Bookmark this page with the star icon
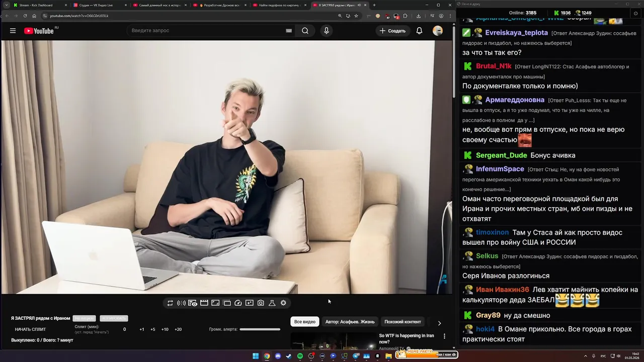 coord(356,16)
